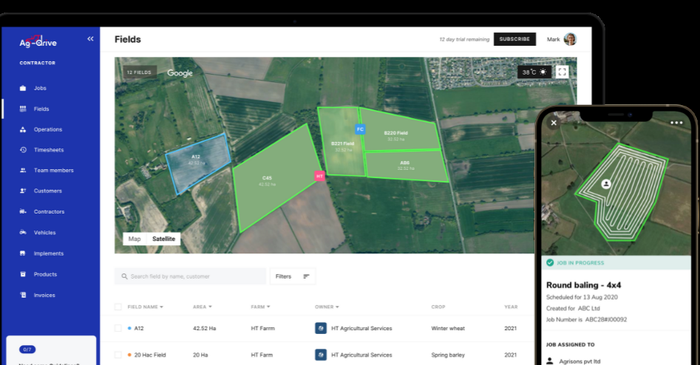This screenshot has width=700, height=365.
Task: Open Jobs from the sidebar briefcase icon
Action: 23,88
